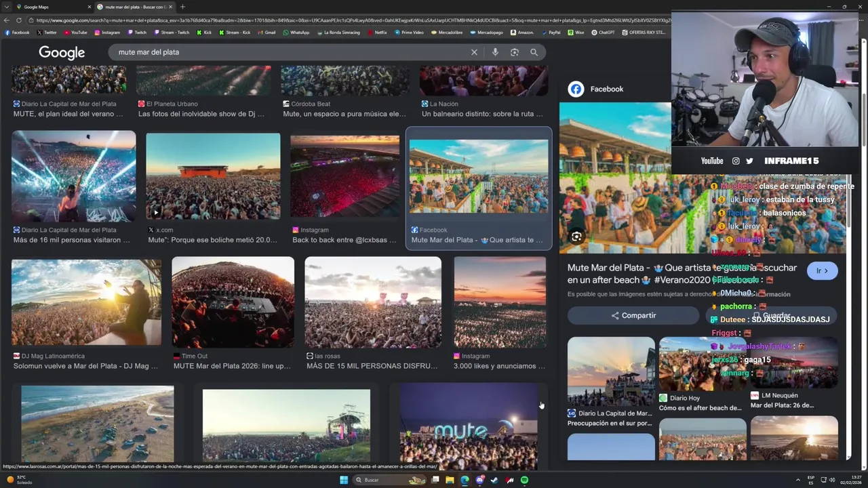Image resolution: width=868 pixels, height=488 pixels.
Task: Click 'Mute, un espacio a pura música' caption
Action: tap(344, 114)
